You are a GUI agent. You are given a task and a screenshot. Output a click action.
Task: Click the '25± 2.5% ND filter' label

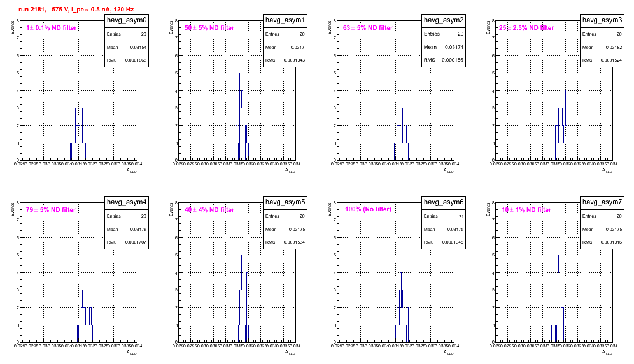526,28
